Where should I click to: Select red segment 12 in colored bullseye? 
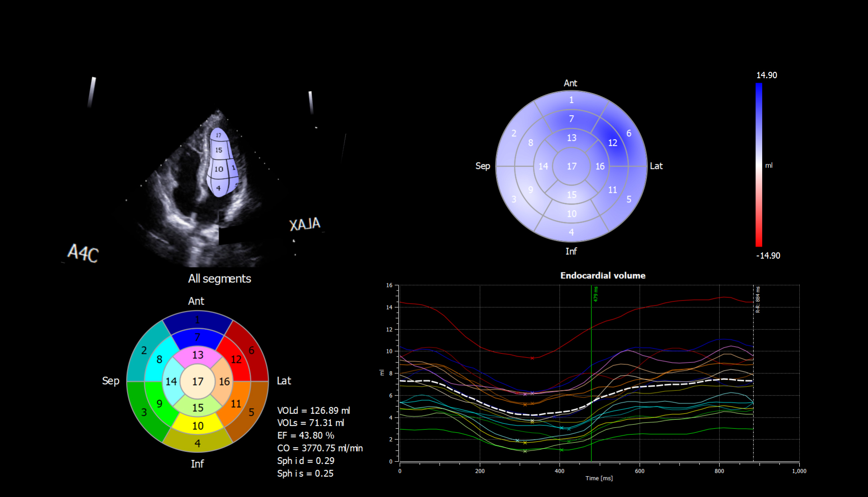[x=236, y=360]
